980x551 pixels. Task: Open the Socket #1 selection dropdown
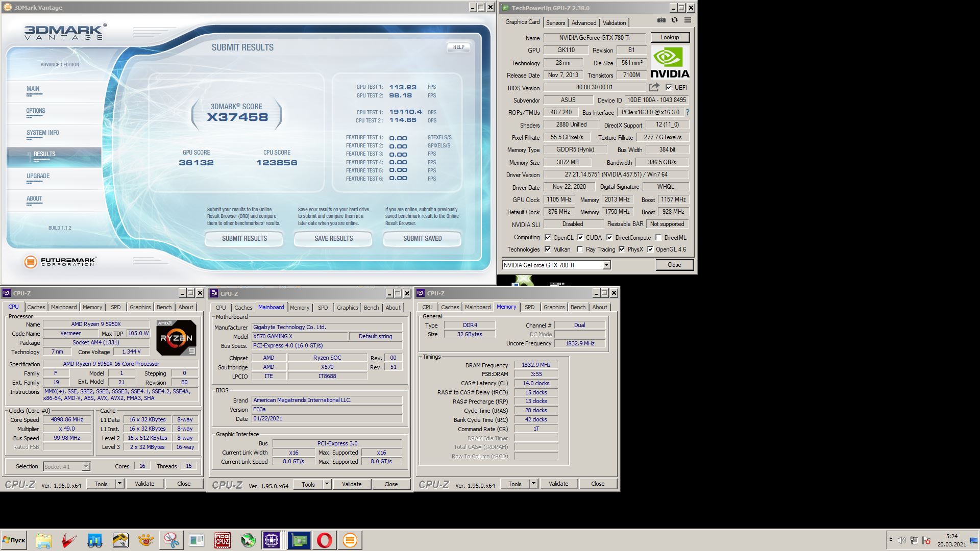point(66,466)
